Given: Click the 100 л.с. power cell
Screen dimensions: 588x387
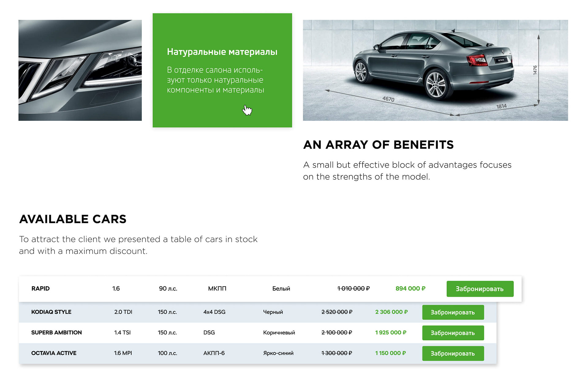Looking at the screenshot, I should 167,353.
